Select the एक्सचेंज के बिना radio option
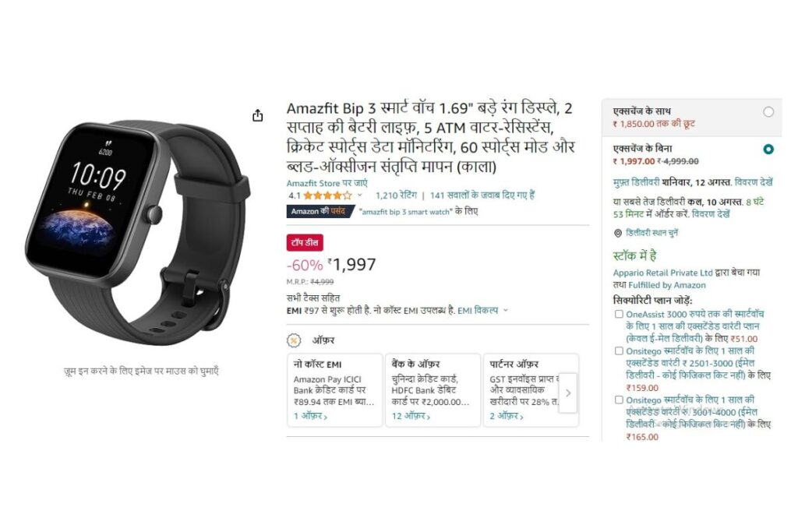Image resolution: width=798 pixels, height=532 pixels. (768, 149)
